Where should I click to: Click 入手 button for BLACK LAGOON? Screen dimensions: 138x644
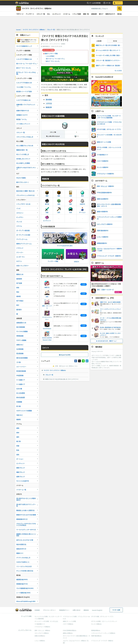[83, 336]
